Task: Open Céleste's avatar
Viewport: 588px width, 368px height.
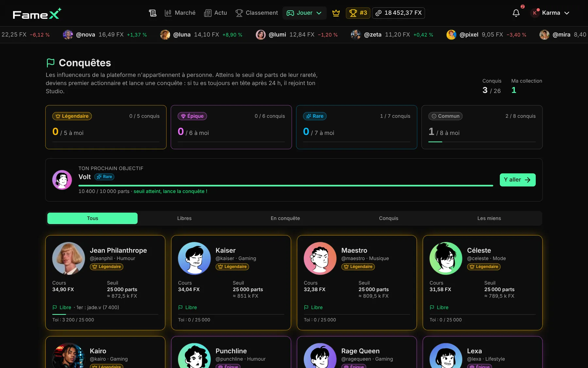Action: click(x=446, y=258)
